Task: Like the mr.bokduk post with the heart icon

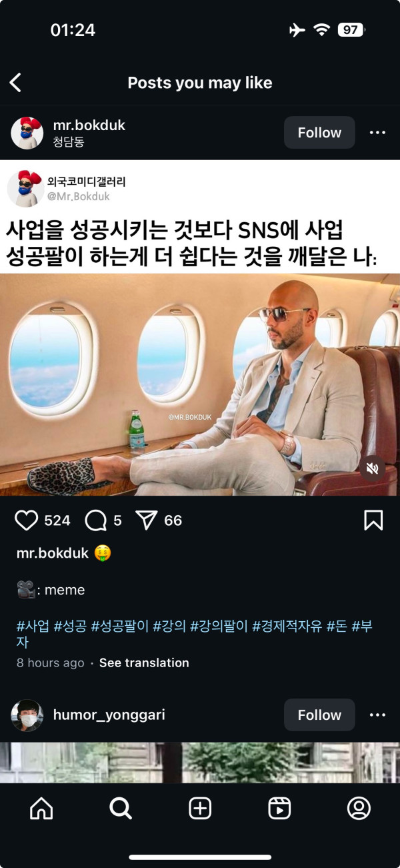Action: click(26, 520)
